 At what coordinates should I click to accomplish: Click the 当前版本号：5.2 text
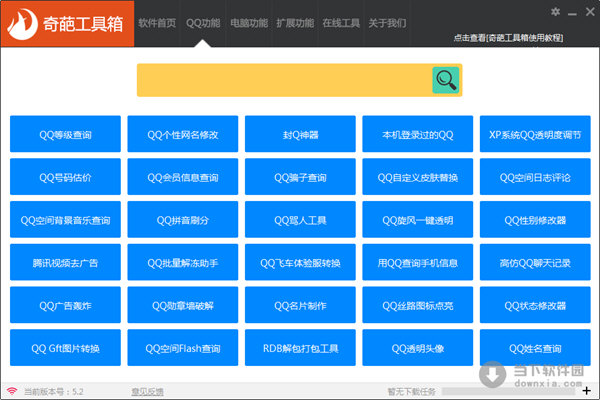(54, 392)
